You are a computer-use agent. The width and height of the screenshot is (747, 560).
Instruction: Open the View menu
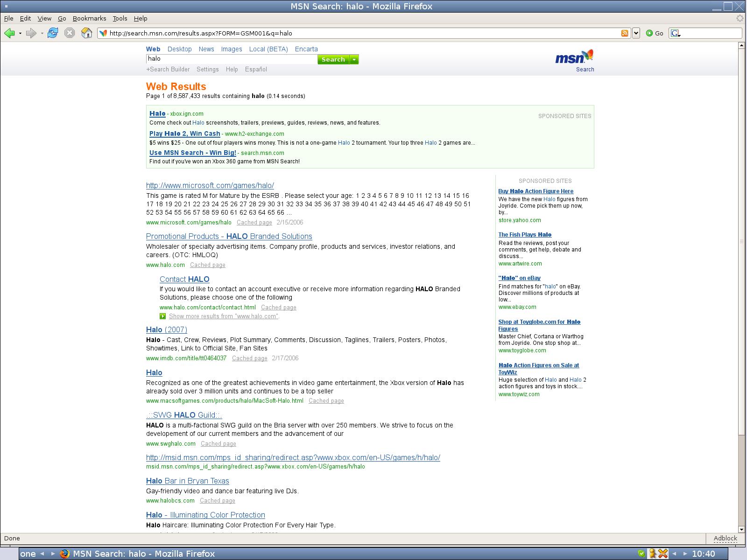pyautogui.click(x=44, y=18)
